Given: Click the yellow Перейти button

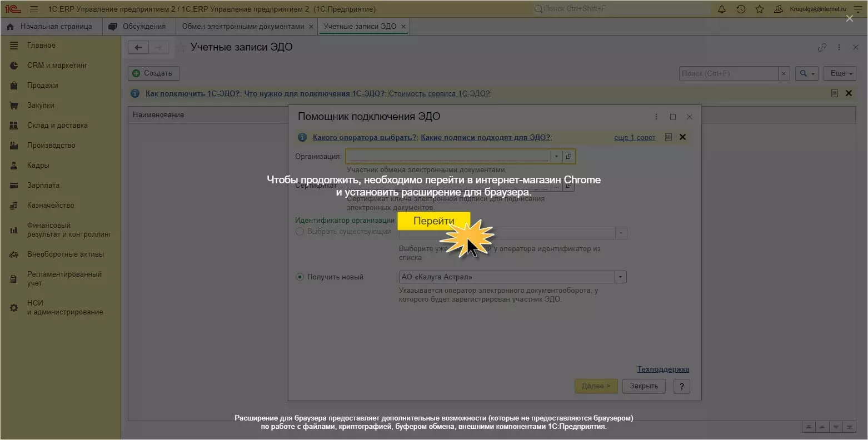Looking at the screenshot, I should pos(434,221).
